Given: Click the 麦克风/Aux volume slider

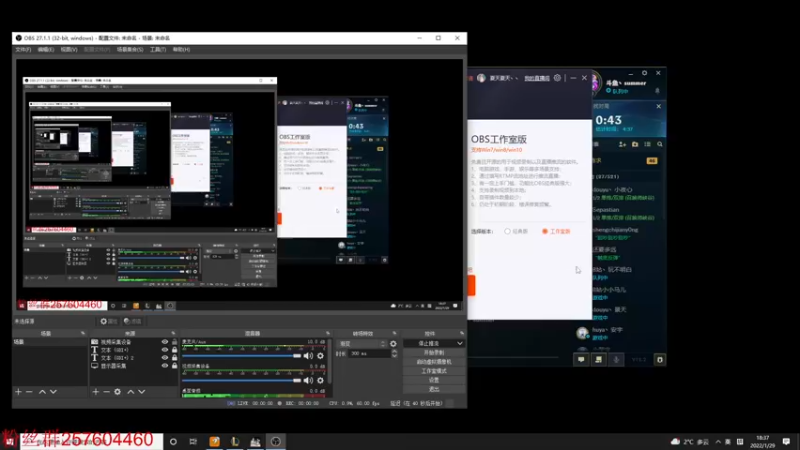Looking at the screenshot, I should coord(241,356).
